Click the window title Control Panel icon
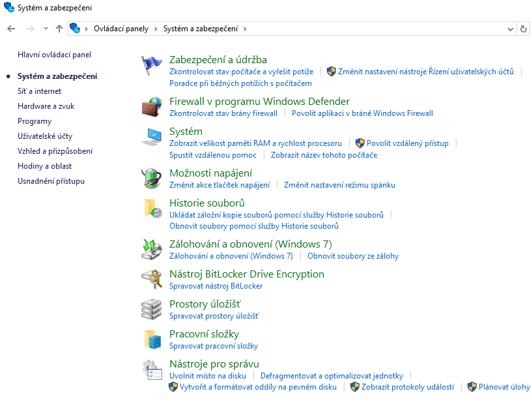Viewport: 532px width, 400px height. [9, 7]
